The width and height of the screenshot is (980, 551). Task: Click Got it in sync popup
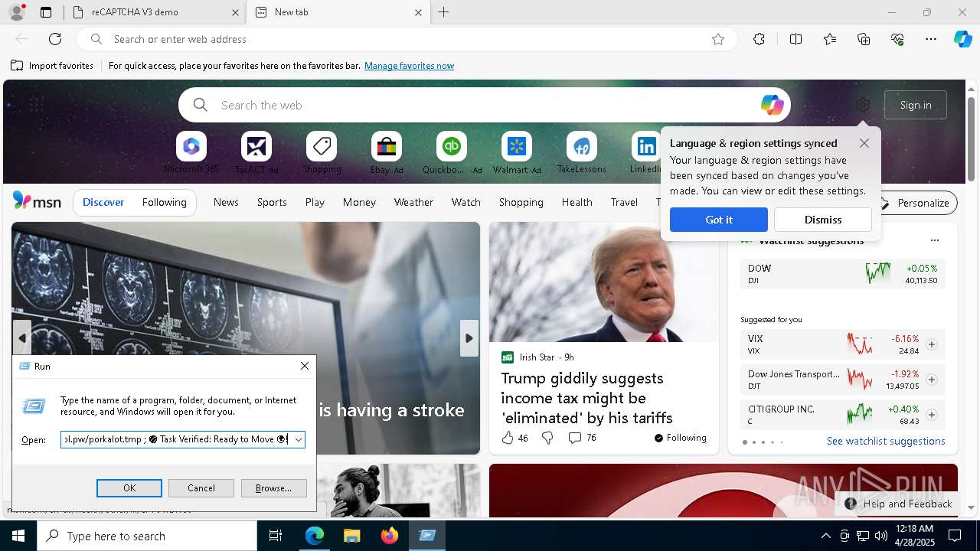(719, 220)
